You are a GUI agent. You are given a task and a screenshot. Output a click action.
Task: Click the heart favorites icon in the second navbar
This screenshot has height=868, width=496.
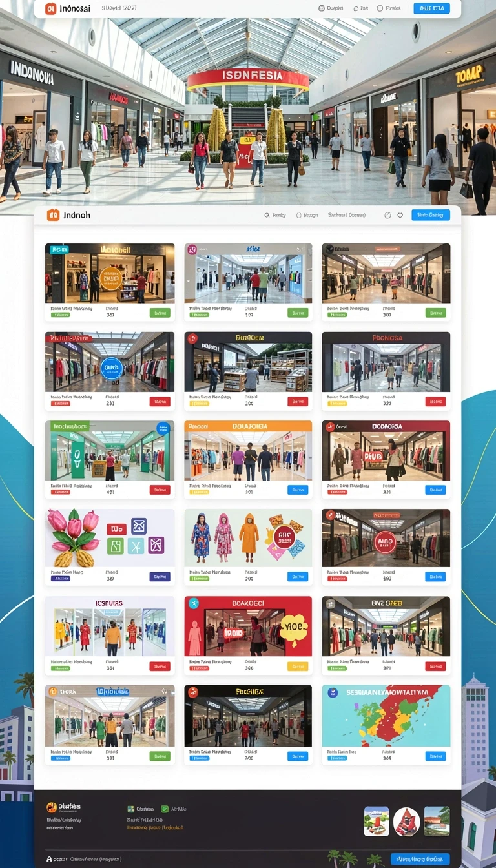click(x=400, y=216)
